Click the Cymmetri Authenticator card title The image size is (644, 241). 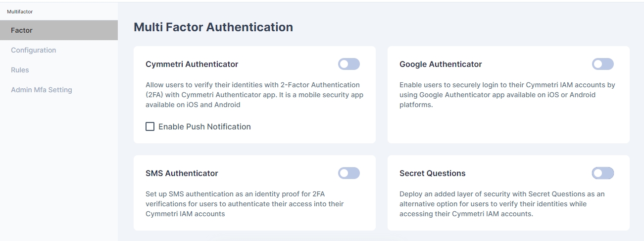tap(192, 64)
